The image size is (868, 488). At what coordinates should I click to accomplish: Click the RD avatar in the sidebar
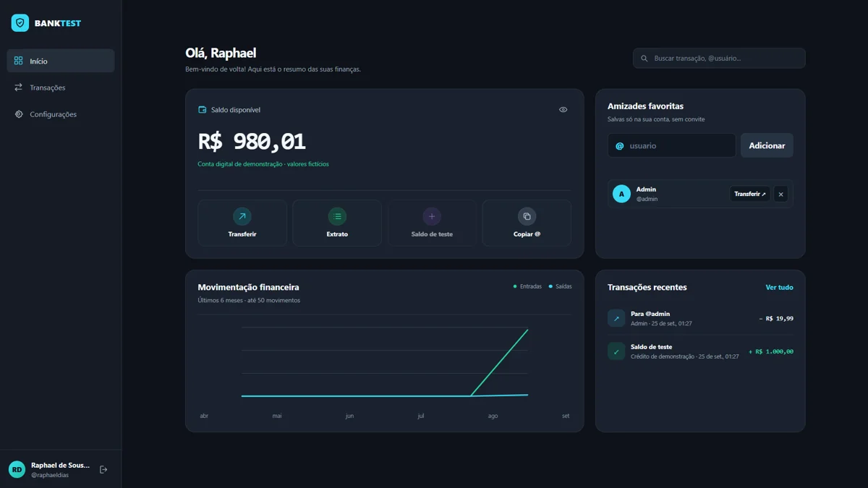(17, 470)
